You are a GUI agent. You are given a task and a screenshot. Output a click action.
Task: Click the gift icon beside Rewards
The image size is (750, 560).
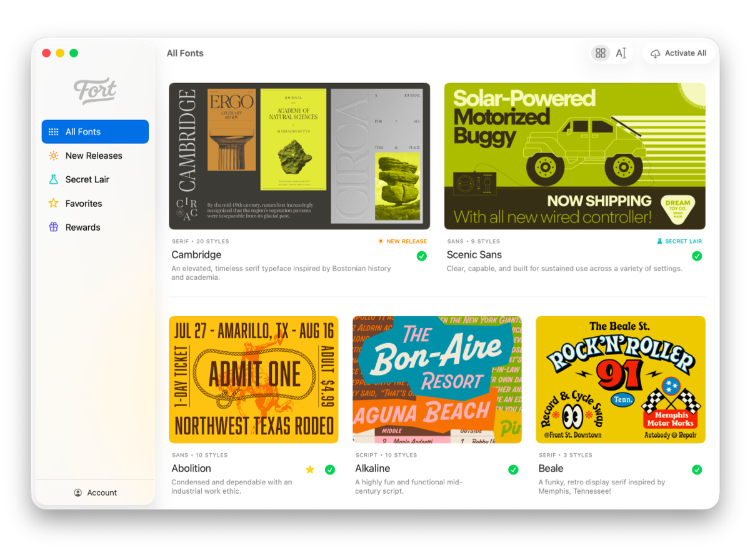tap(53, 227)
